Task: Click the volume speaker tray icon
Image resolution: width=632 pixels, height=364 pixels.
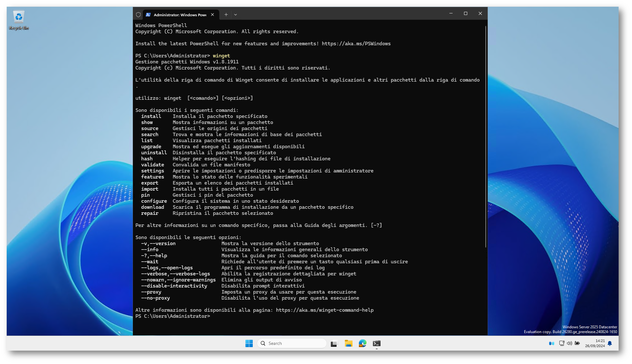Action: click(x=569, y=343)
